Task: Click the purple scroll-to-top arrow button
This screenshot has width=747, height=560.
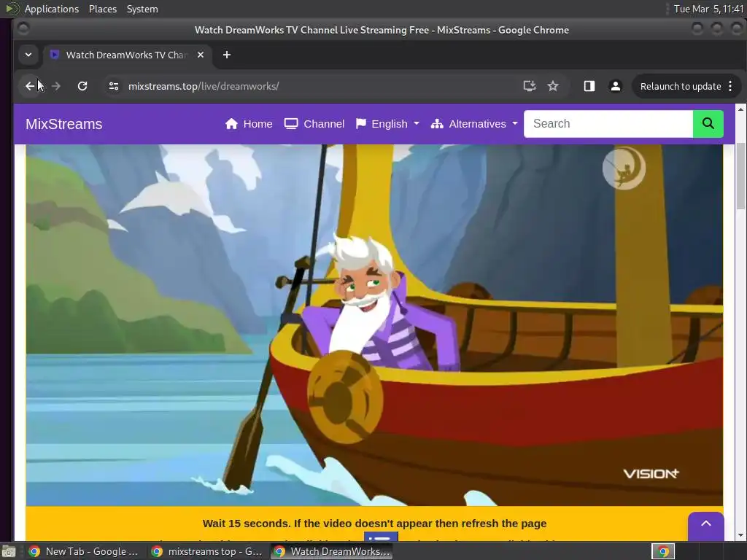Action: [706, 525]
